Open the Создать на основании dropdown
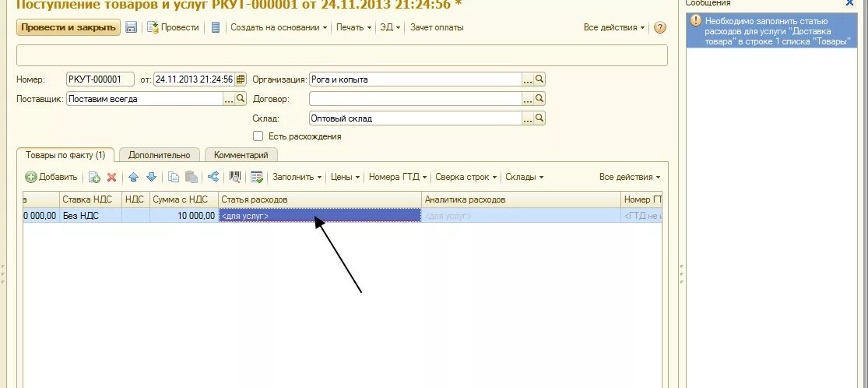Image resolution: width=868 pixels, height=388 pixels. (x=279, y=27)
